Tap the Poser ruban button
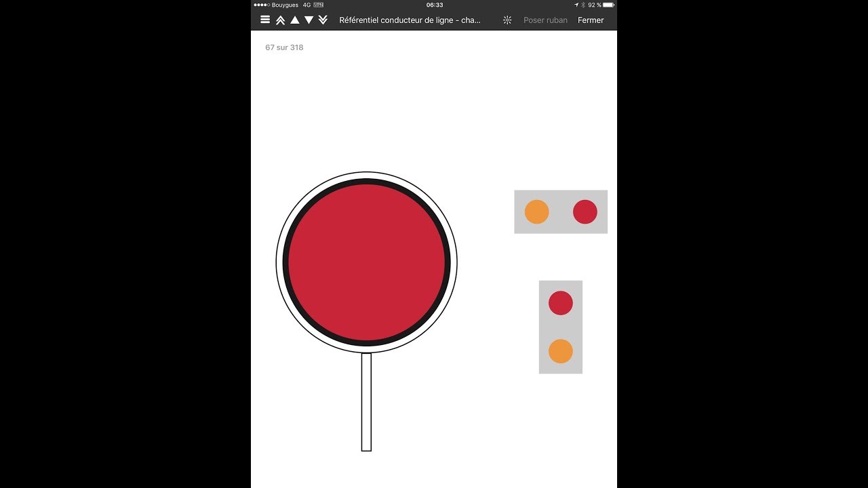Viewport: 868px width, 488px height. (545, 20)
